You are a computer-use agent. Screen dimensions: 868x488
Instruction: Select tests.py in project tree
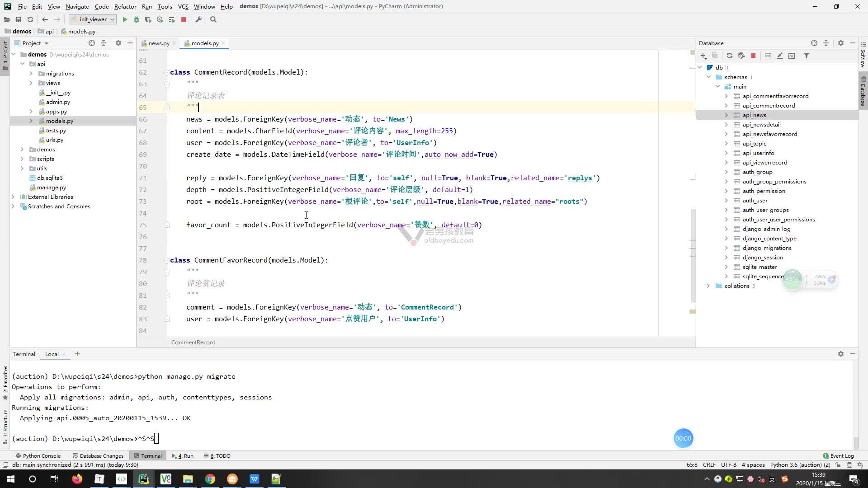point(56,130)
